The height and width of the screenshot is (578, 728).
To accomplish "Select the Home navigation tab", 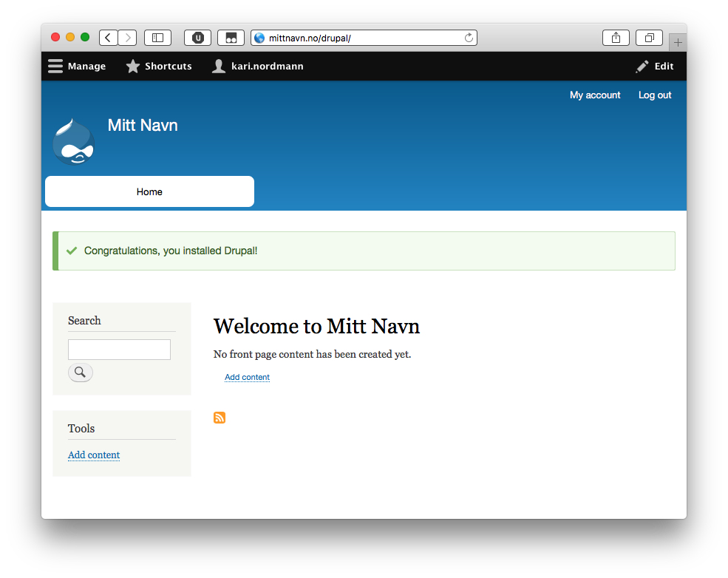I will [149, 191].
